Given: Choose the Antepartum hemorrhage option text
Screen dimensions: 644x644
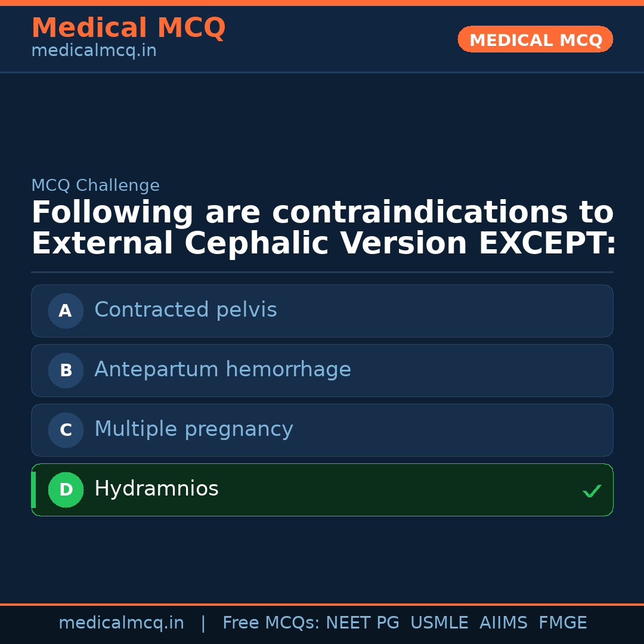Looking at the screenshot, I should 222,370.
